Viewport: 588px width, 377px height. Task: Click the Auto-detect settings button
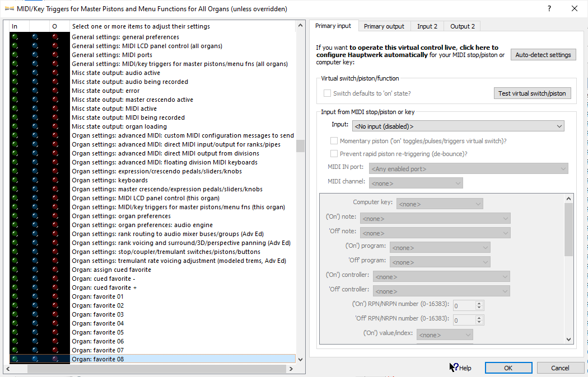(543, 55)
